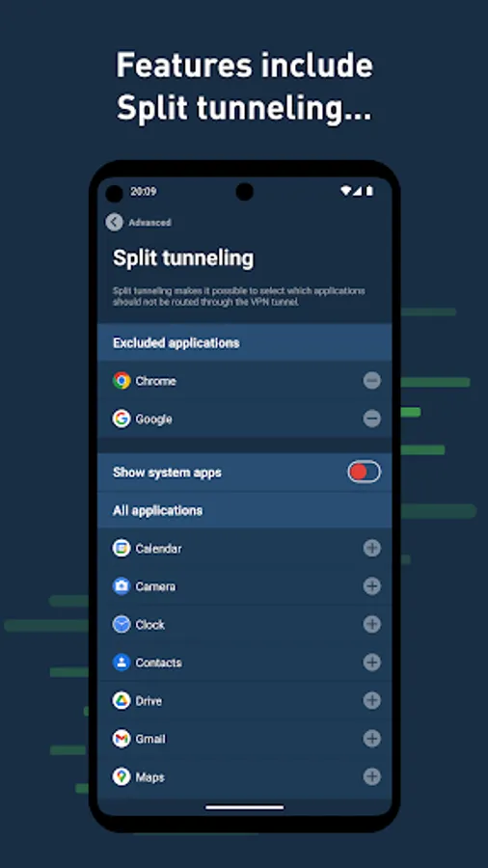This screenshot has height=868, width=488.
Task: Open the Advanced back link
Action: [x=149, y=223]
